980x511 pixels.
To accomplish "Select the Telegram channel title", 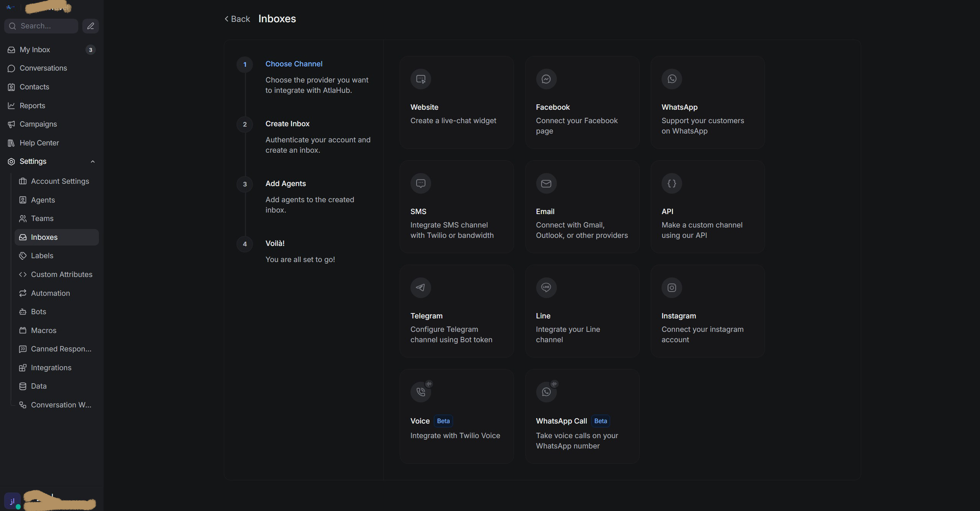I will (426, 316).
